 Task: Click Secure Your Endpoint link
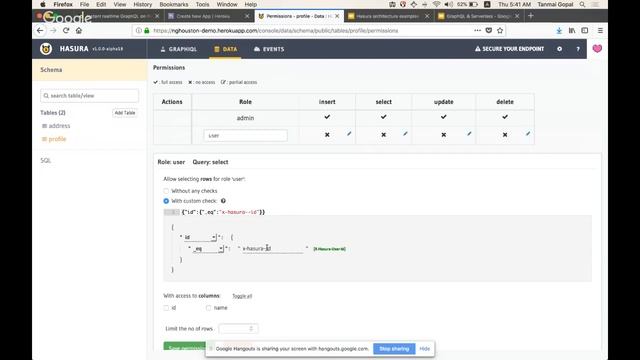pos(509,49)
